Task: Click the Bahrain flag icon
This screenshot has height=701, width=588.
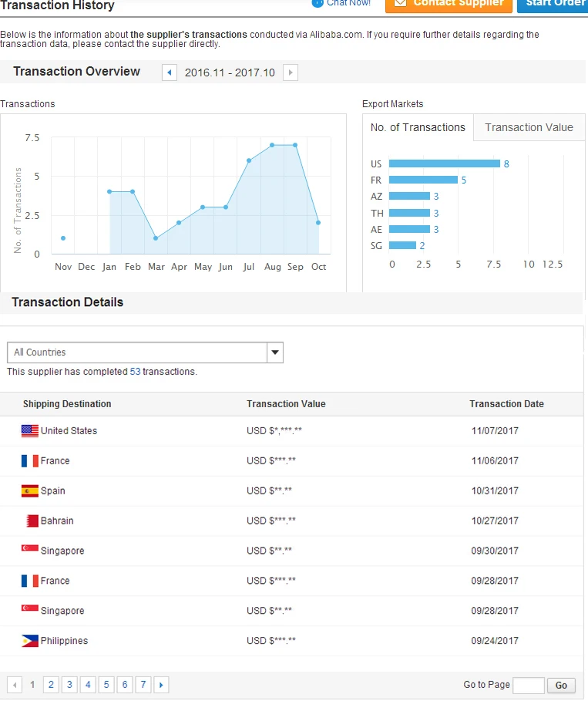Action: point(31,521)
